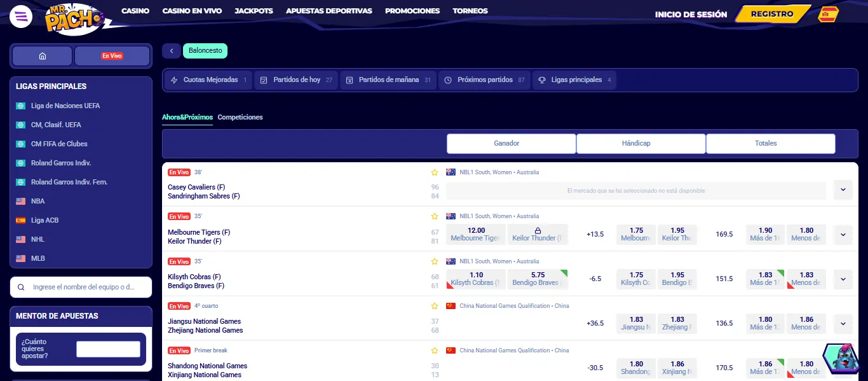Click the team name search field
This screenshot has width=868, height=381.
81,287
